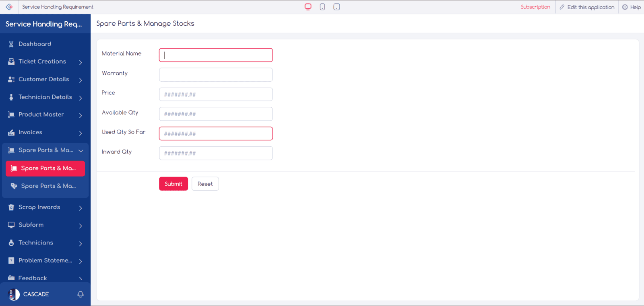Submit the spare parts form

click(x=173, y=184)
